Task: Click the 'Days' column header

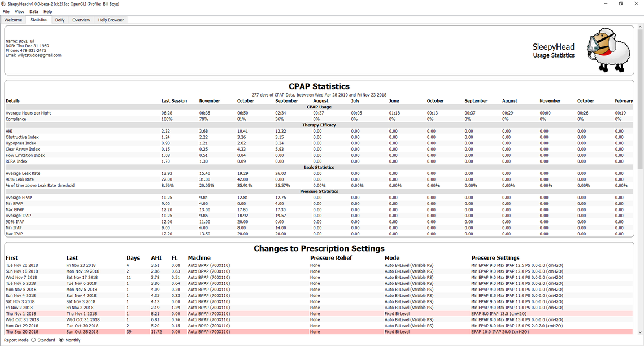Action: [x=133, y=258]
